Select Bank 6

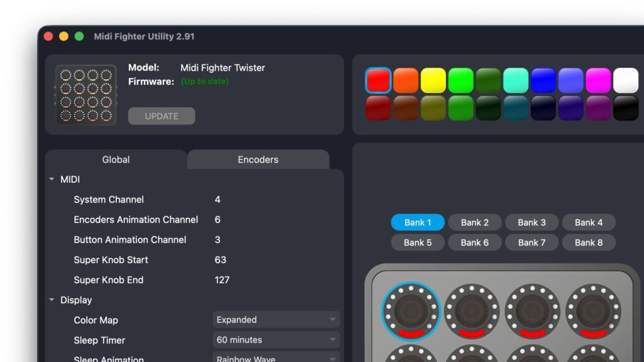pos(475,243)
